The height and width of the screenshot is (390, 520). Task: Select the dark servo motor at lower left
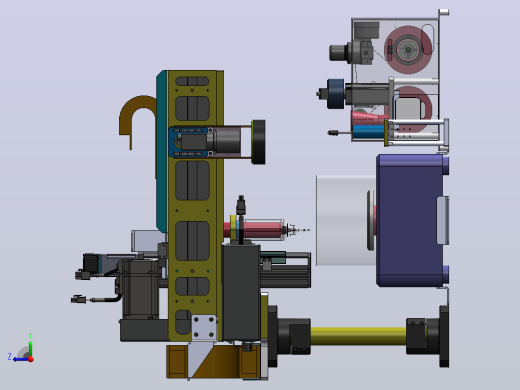(139, 288)
